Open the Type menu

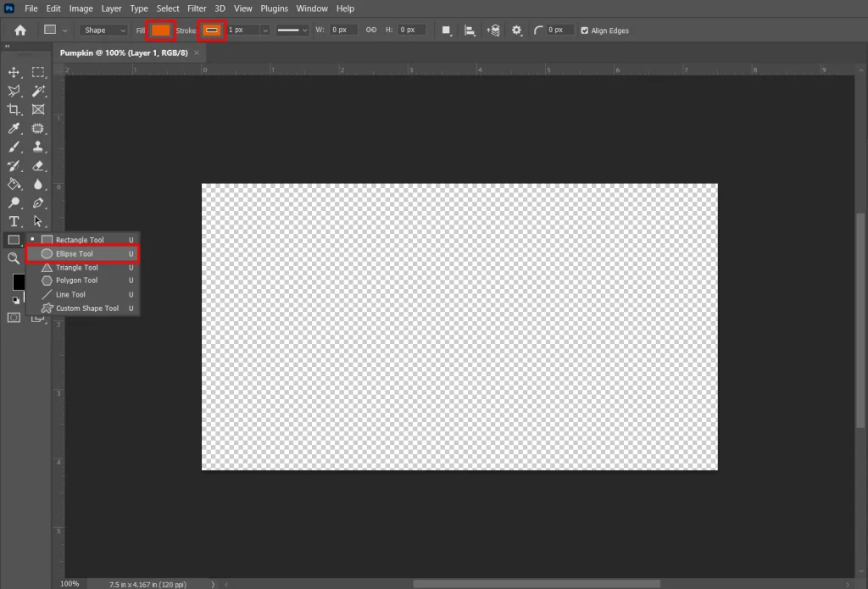click(x=139, y=8)
